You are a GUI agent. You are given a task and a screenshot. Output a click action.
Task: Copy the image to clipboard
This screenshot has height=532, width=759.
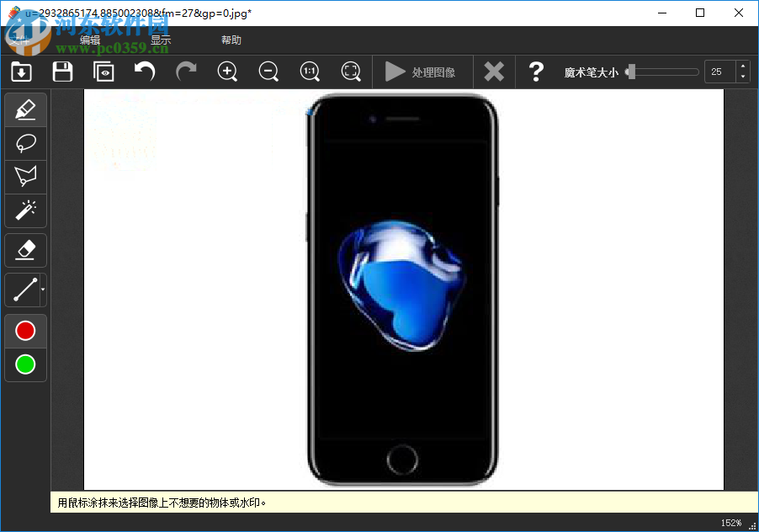[x=103, y=72]
